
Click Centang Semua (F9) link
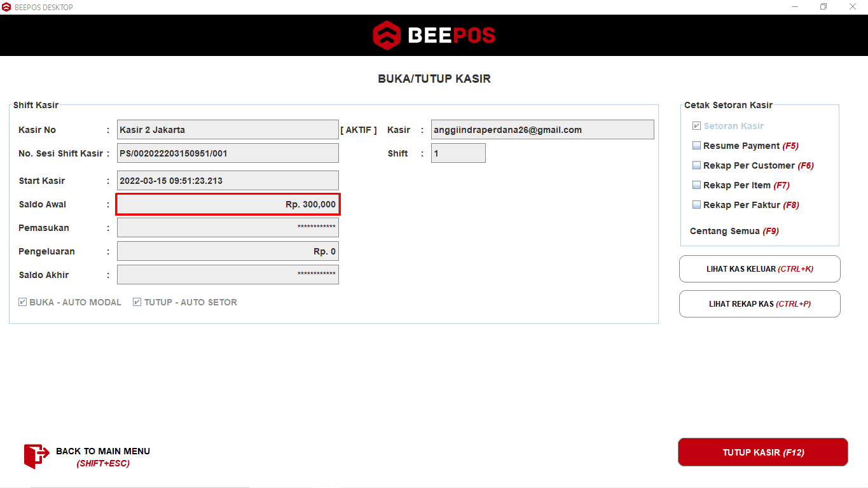(x=734, y=231)
